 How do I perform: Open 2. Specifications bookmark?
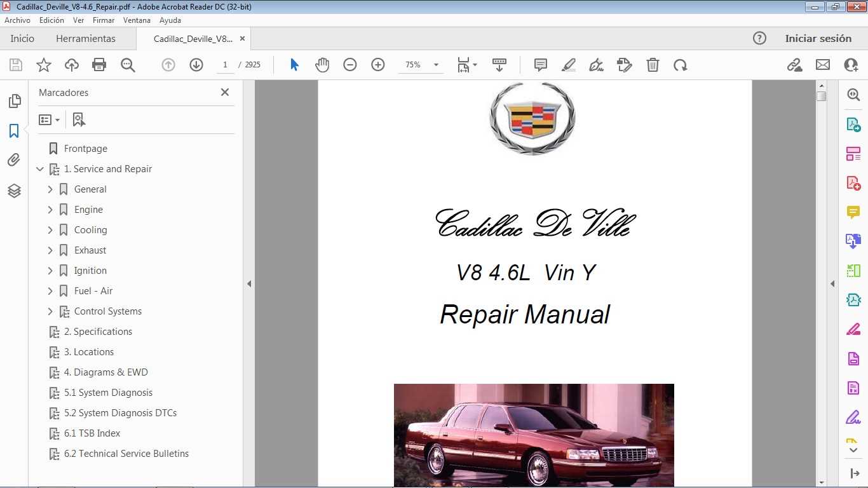[x=98, y=332]
